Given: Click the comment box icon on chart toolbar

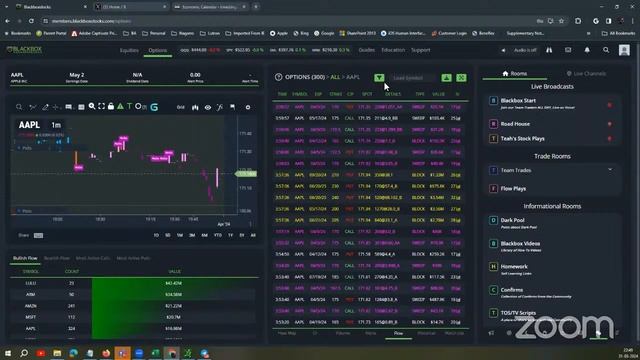Looking at the screenshot, I should tap(69, 107).
